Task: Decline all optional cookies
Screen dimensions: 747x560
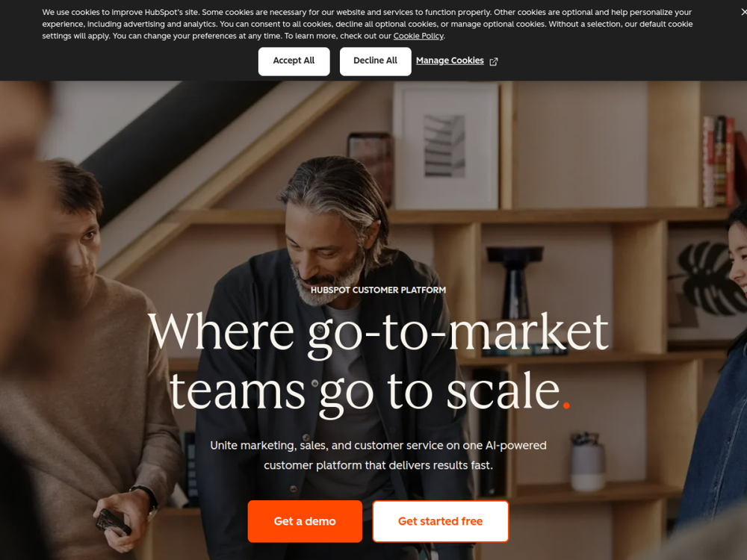Action: (375, 61)
